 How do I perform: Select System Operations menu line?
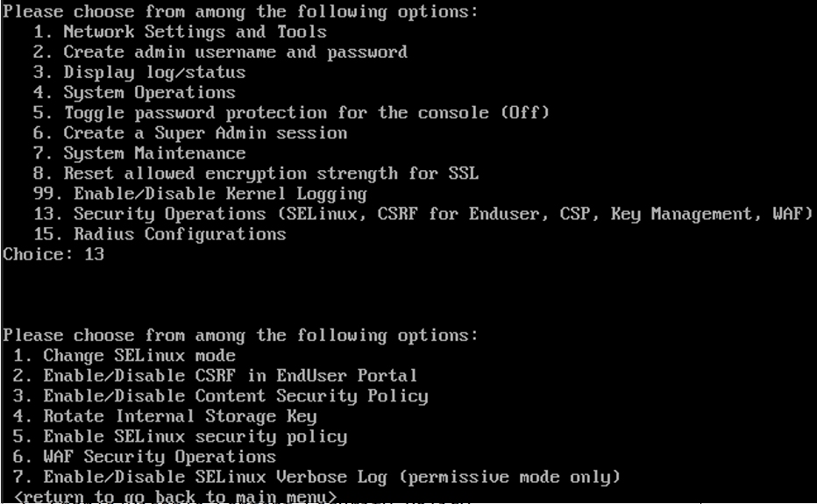[134, 93]
